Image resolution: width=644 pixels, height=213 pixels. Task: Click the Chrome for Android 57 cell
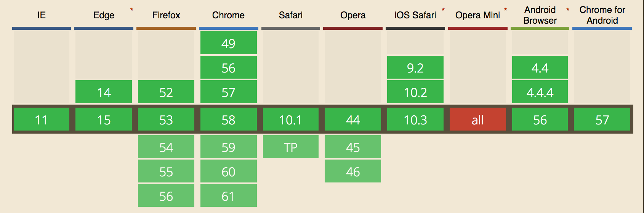point(602,119)
